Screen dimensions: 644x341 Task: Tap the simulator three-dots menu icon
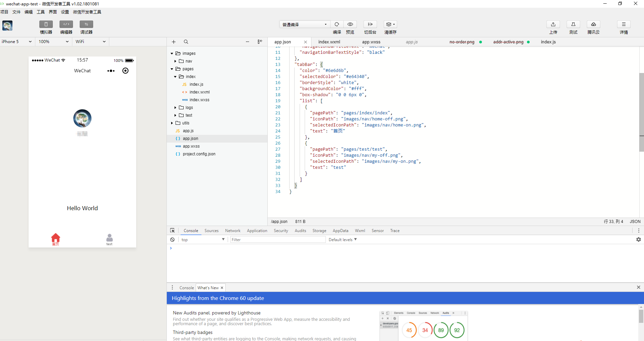click(111, 71)
